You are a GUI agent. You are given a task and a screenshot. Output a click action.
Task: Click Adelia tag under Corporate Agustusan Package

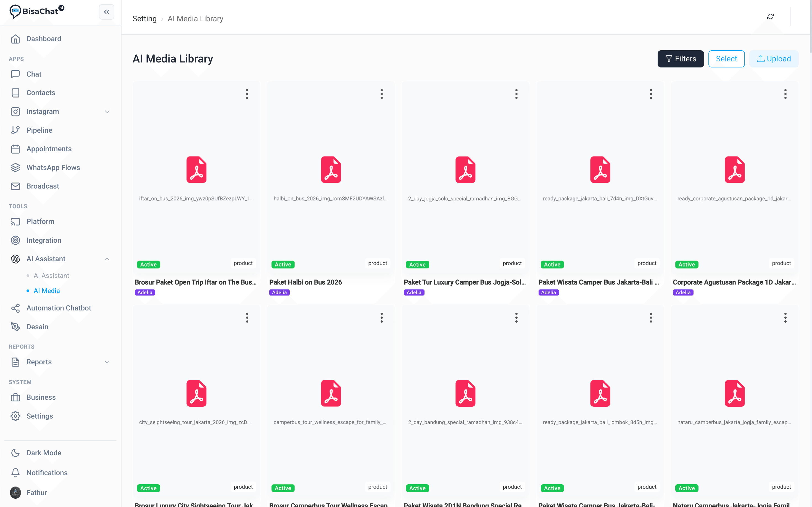(x=683, y=292)
